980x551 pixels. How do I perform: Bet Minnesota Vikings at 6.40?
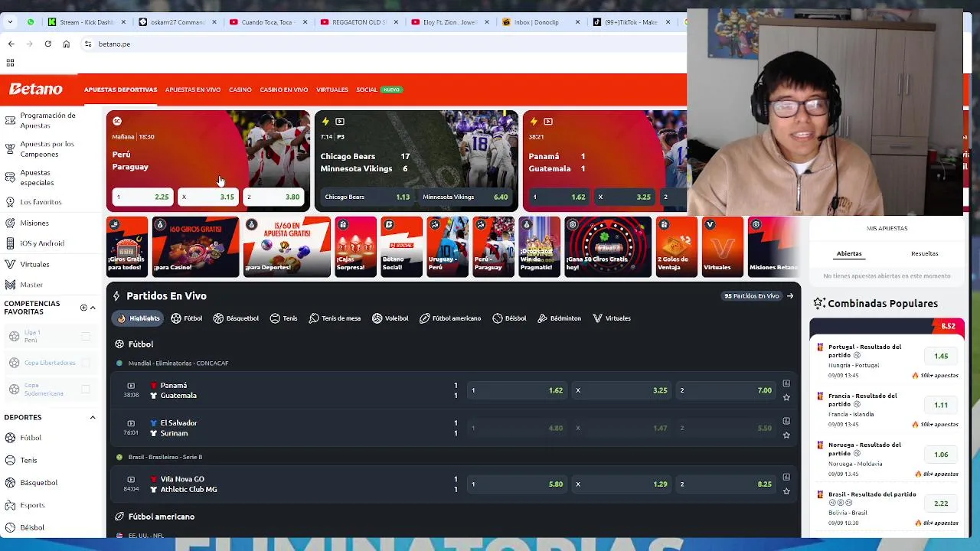465,197
